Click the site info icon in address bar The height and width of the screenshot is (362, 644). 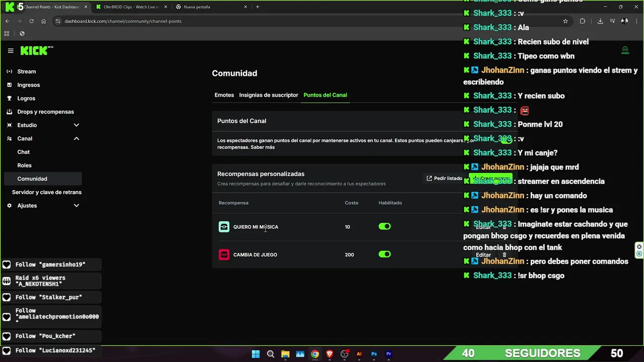58,21
